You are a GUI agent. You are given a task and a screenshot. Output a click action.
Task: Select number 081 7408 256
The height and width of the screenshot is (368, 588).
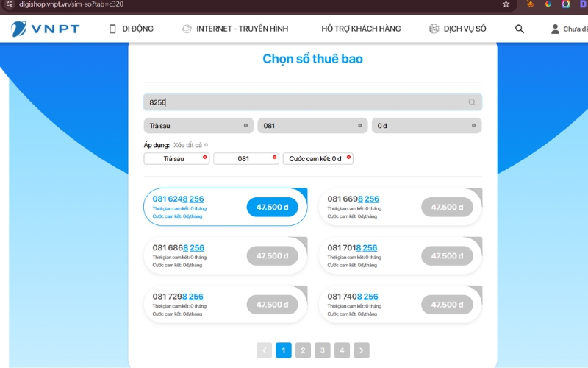[x=353, y=297]
